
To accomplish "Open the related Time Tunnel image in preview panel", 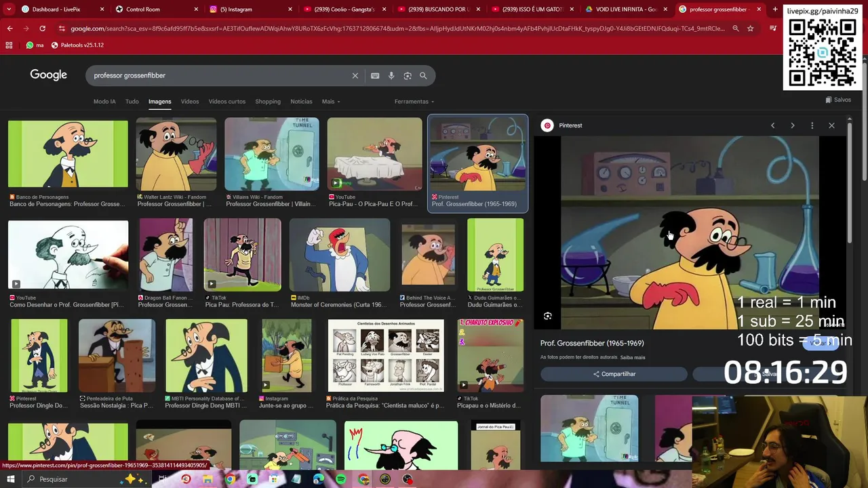I will pos(589,428).
